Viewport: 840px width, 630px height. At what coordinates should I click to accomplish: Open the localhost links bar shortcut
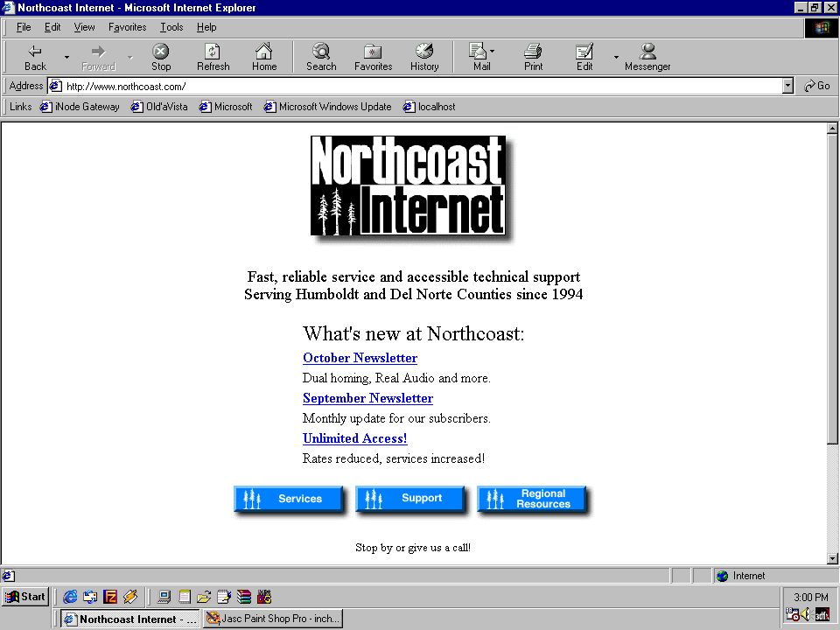click(x=429, y=107)
